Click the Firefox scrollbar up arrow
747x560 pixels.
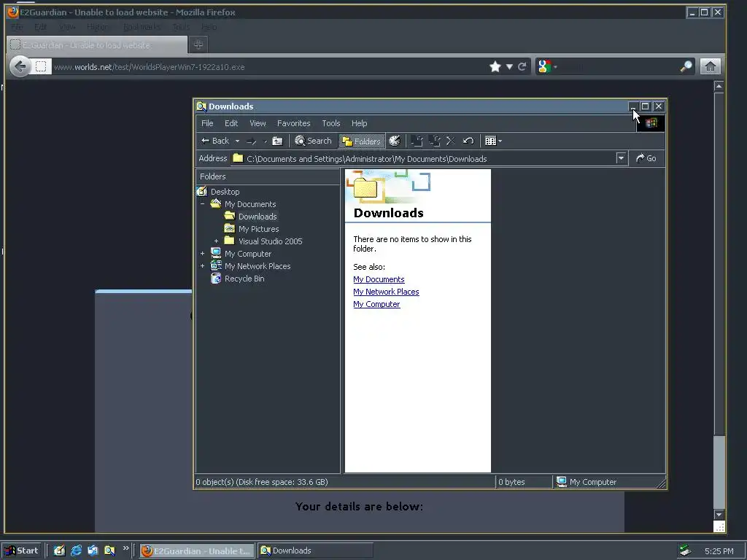point(719,86)
